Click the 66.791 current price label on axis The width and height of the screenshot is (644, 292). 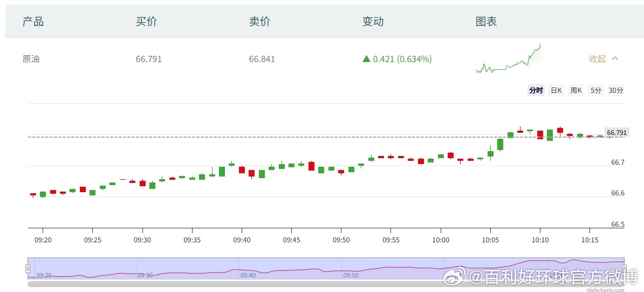coord(617,132)
